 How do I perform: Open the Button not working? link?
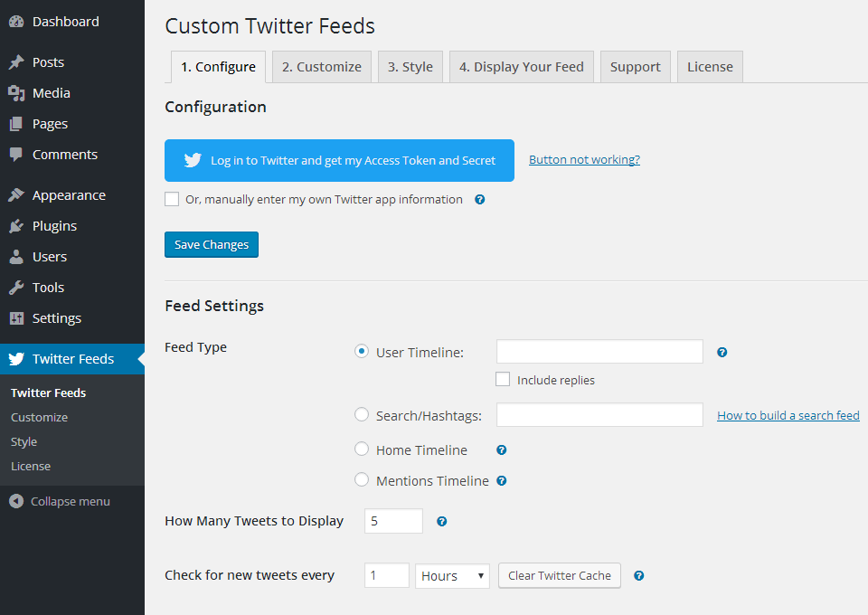(x=584, y=160)
